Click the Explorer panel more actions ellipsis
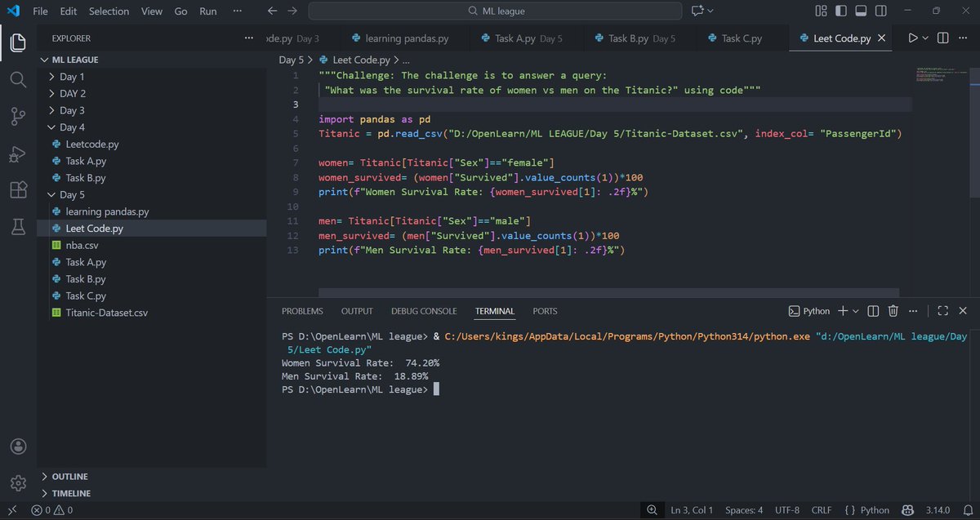Viewport: 980px width, 520px height. (x=249, y=38)
